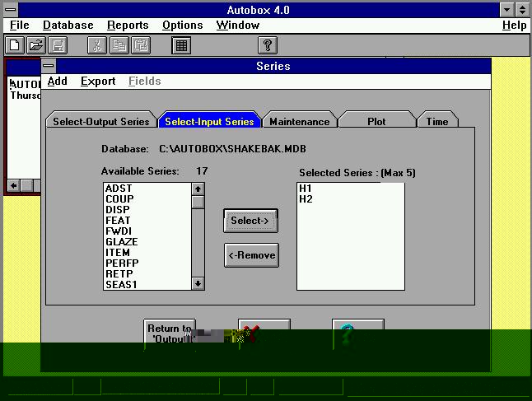Click the Available Series scrollbar thumb
Viewport: 532px width, 401px height.
198,202
